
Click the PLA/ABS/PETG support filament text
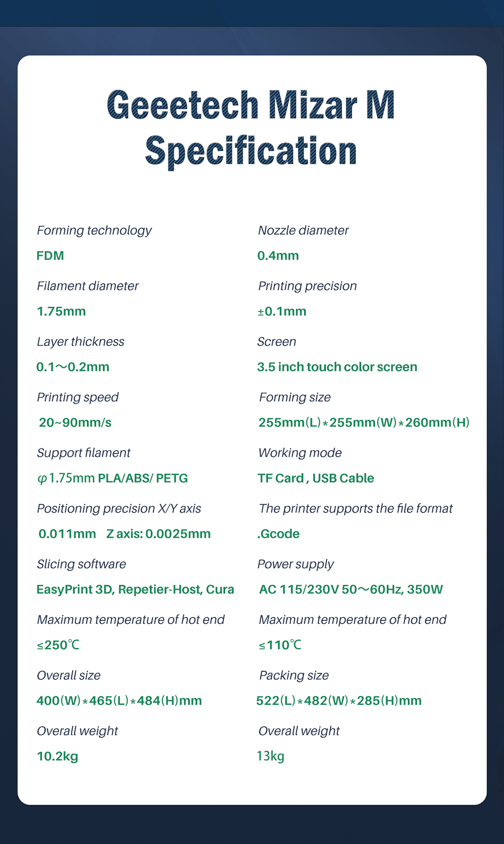click(x=143, y=478)
